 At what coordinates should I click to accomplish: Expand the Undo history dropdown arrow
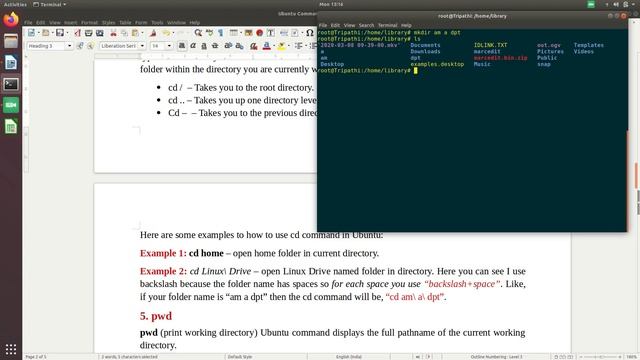pos(172,33)
